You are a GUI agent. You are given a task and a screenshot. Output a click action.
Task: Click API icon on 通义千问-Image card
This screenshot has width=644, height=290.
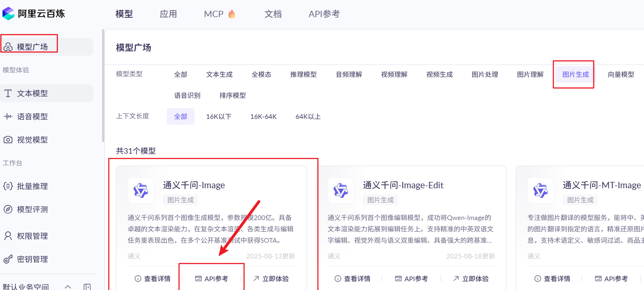(x=198, y=278)
